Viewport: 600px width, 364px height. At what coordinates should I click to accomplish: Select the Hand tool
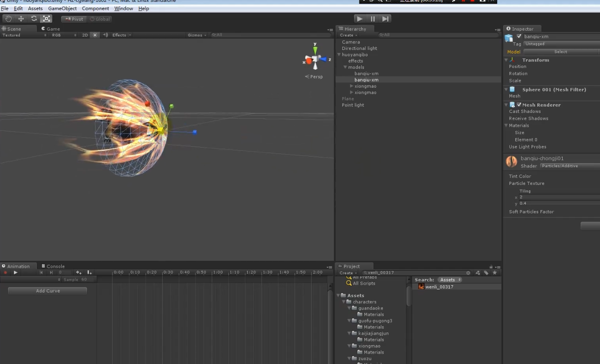(x=9, y=19)
